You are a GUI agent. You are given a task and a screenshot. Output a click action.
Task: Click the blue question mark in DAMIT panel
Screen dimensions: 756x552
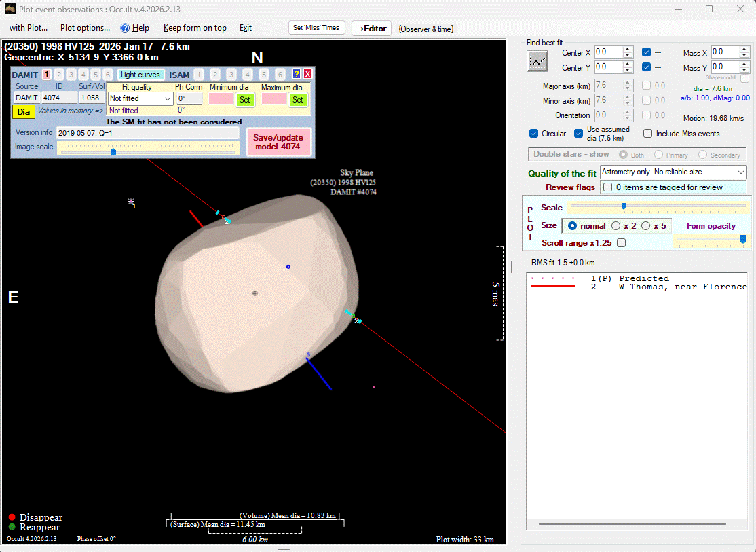(x=297, y=75)
